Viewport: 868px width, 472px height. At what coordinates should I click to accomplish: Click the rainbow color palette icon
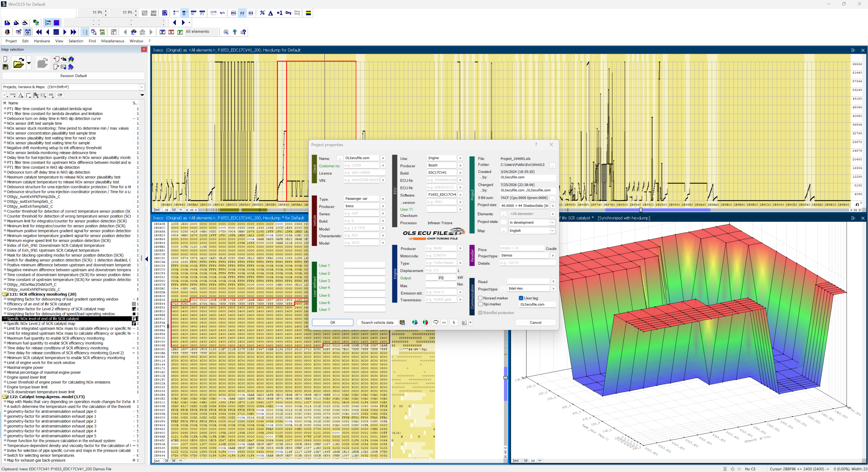(x=308, y=13)
